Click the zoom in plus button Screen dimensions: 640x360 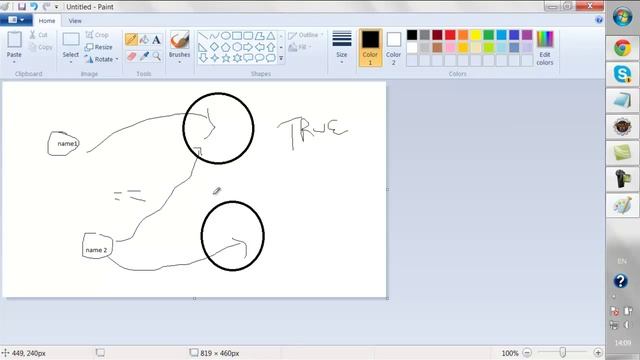tap(598, 353)
